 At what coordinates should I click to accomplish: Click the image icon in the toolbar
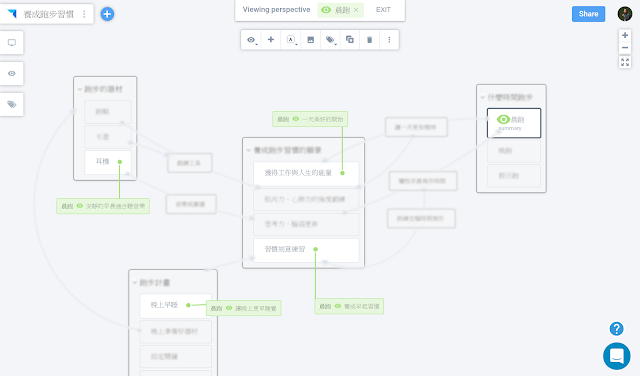tap(311, 40)
